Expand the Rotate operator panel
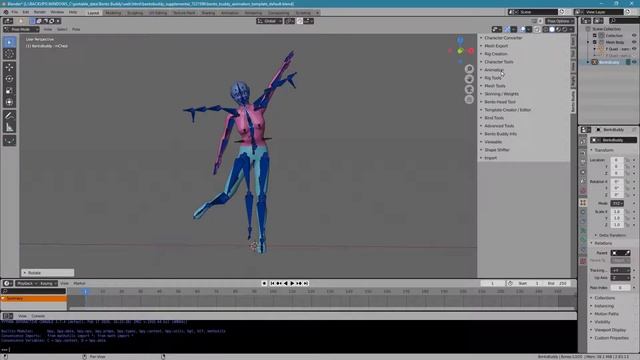The image size is (640, 360). pos(48,273)
